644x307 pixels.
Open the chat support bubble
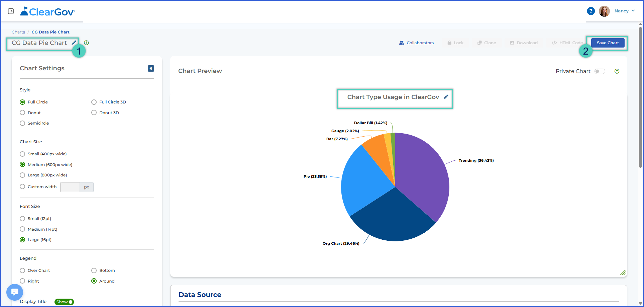tap(15, 292)
